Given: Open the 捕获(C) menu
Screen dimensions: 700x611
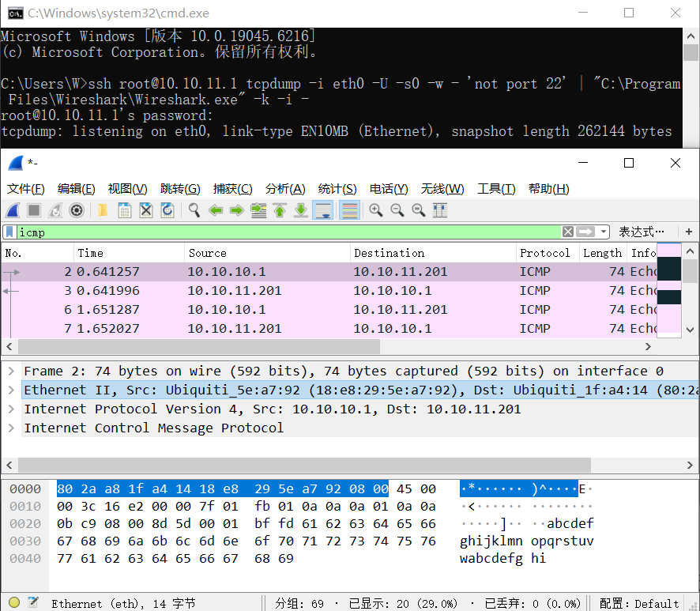Looking at the screenshot, I should coord(232,188).
